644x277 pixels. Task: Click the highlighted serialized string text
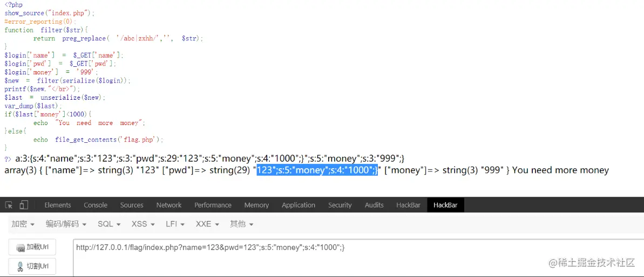point(317,170)
